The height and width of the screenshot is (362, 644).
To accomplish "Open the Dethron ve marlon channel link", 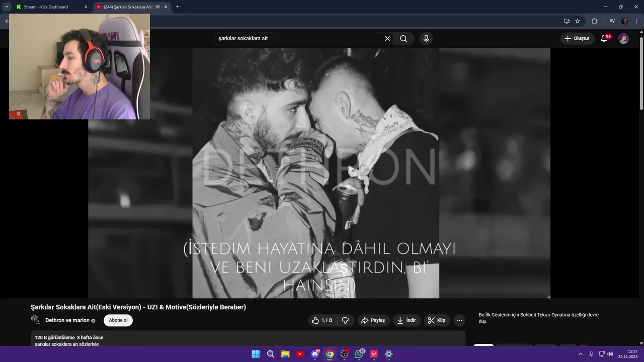I will point(67,320).
